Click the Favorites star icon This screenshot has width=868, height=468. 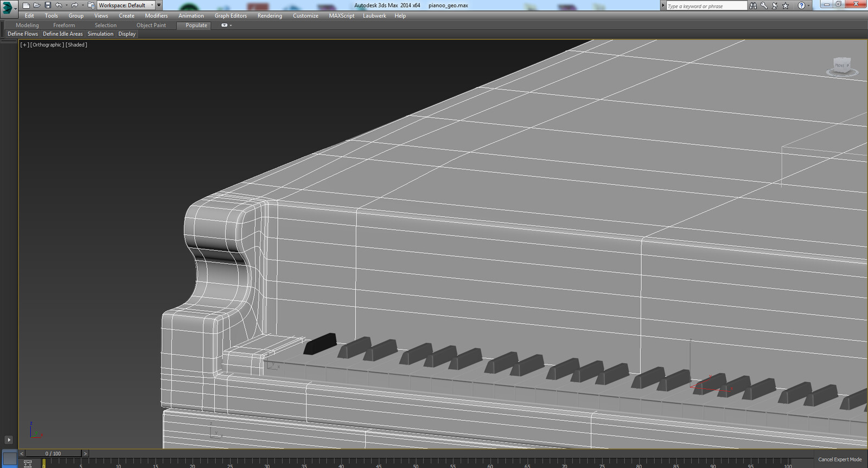(x=785, y=5)
